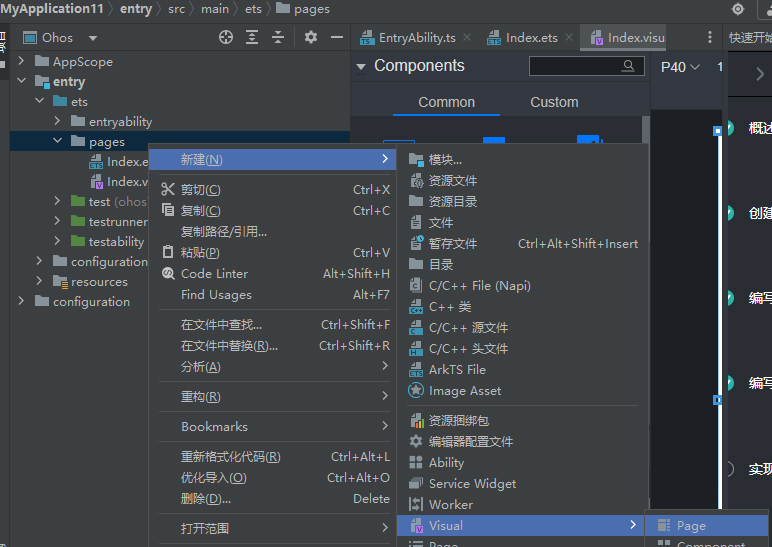Create new 编辑器配置文件 item

523,442
